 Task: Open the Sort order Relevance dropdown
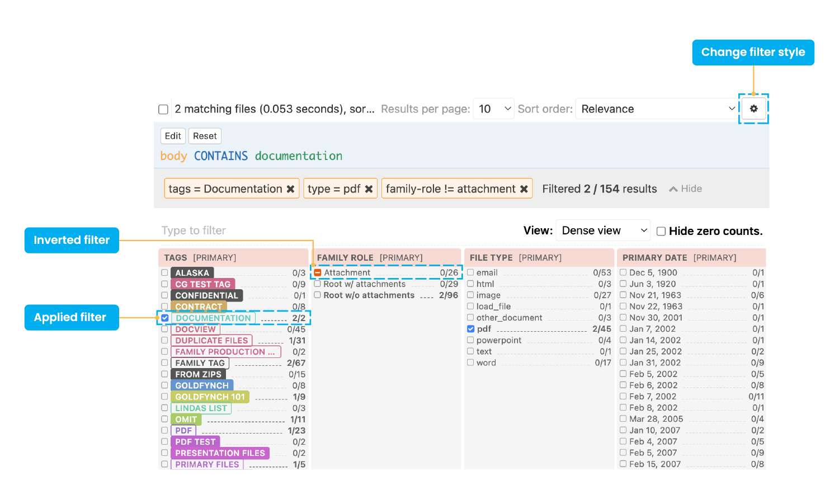click(x=657, y=109)
